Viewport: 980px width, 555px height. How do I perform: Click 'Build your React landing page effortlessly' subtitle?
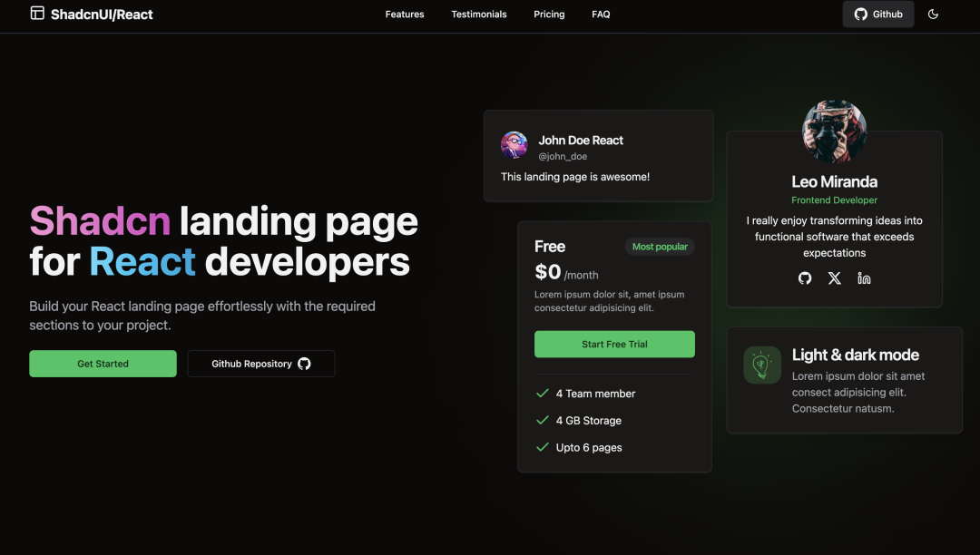(202, 316)
